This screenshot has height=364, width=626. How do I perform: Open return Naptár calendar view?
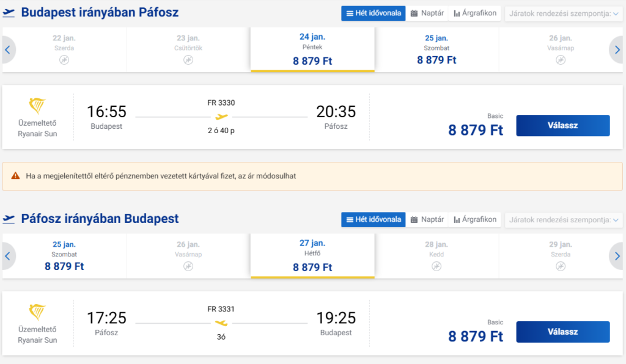pyautogui.click(x=427, y=220)
